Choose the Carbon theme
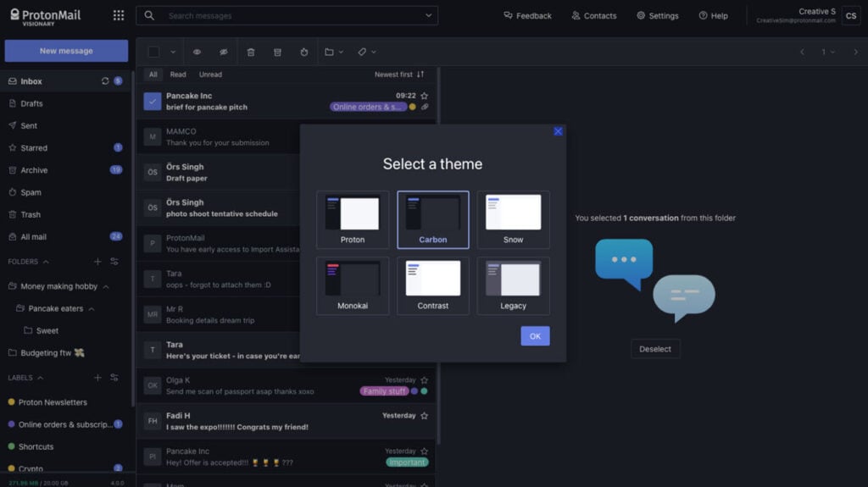The image size is (868, 487). (433, 219)
